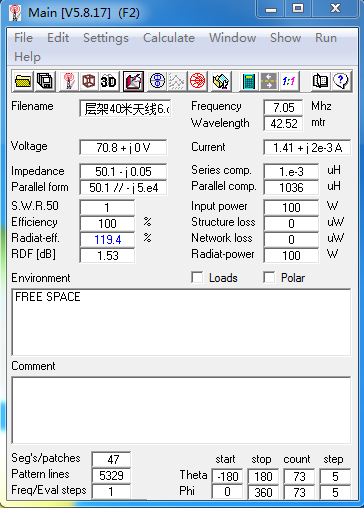Click the Theta stop field 180
364x508 pixels.
tap(263, 476)
